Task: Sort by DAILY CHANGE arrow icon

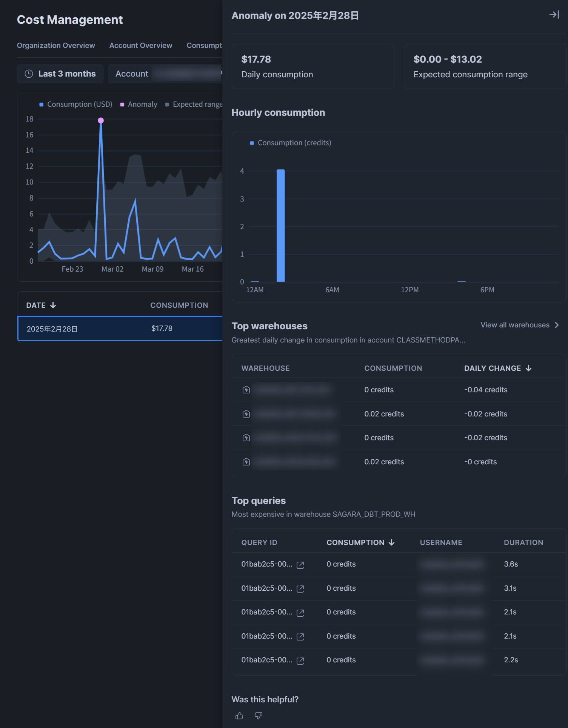Action: [x=528, y=368]
